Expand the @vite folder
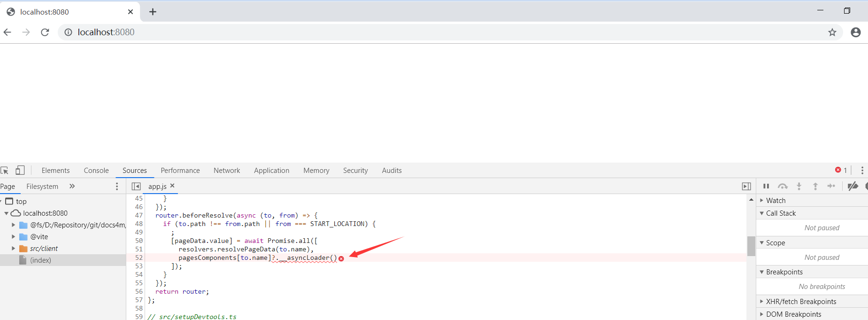 [14, 237]
